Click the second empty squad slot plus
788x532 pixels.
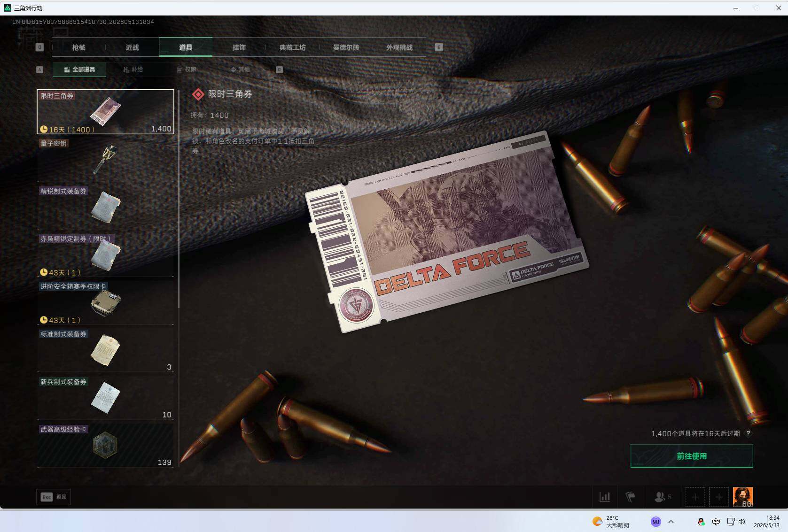point(719,497)
